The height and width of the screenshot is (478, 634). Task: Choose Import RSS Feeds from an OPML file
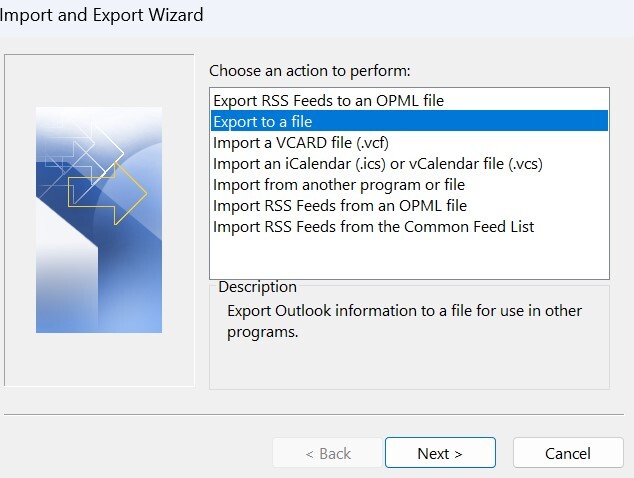[x=339, y=205]
